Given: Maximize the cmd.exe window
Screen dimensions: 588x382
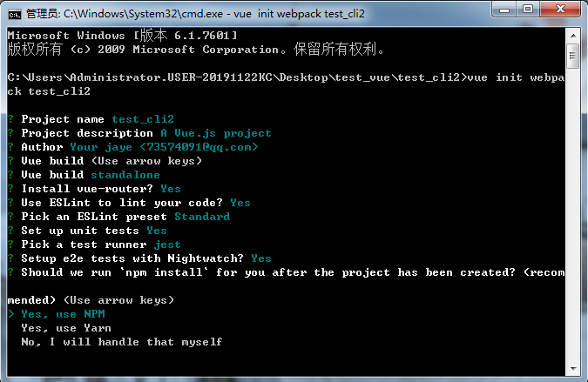Looking at the screenshot, I should coord(528,9).
